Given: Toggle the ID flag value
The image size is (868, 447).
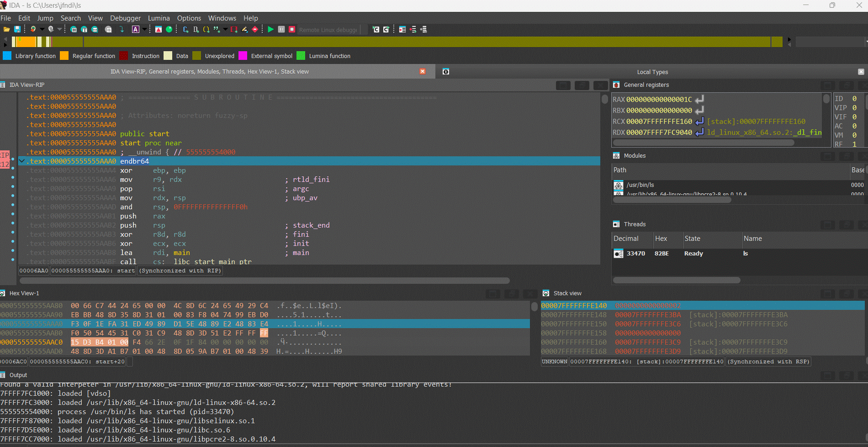Looking at the screenshot, I should coord(854,99).
